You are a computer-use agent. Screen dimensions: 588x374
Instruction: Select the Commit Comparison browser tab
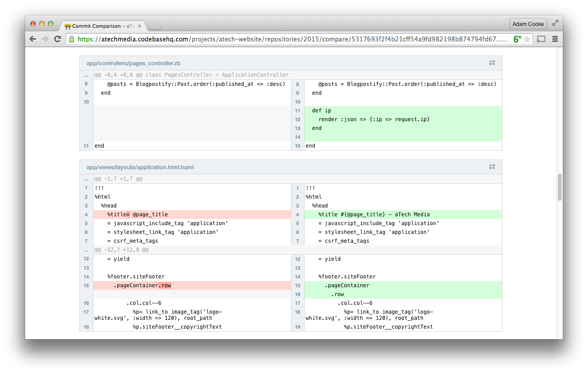click(104, 26)
